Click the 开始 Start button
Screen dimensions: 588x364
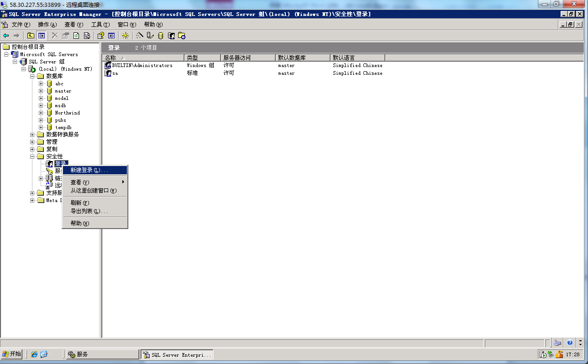(x=12, y=354)
